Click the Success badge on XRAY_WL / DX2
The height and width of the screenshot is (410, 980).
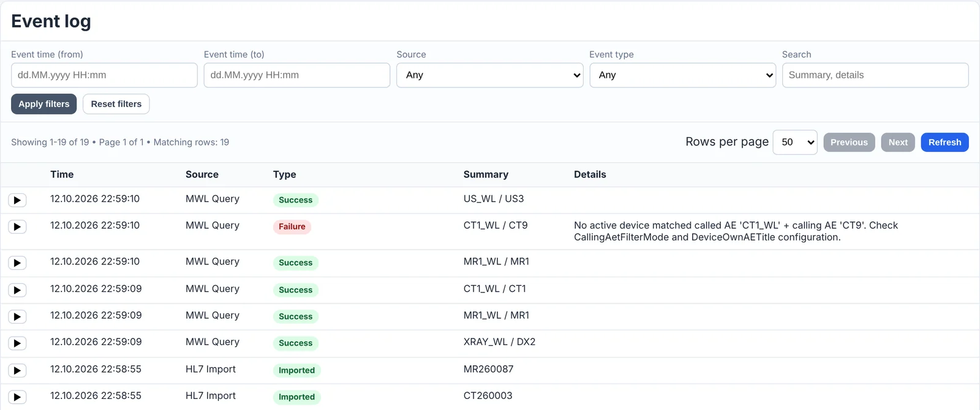point(296,343)
